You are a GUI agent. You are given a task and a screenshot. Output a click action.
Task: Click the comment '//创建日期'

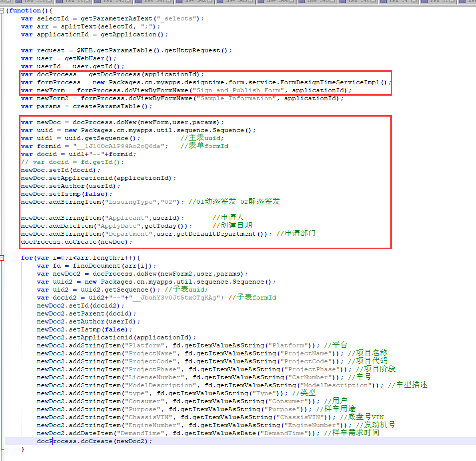pos(232,225)
